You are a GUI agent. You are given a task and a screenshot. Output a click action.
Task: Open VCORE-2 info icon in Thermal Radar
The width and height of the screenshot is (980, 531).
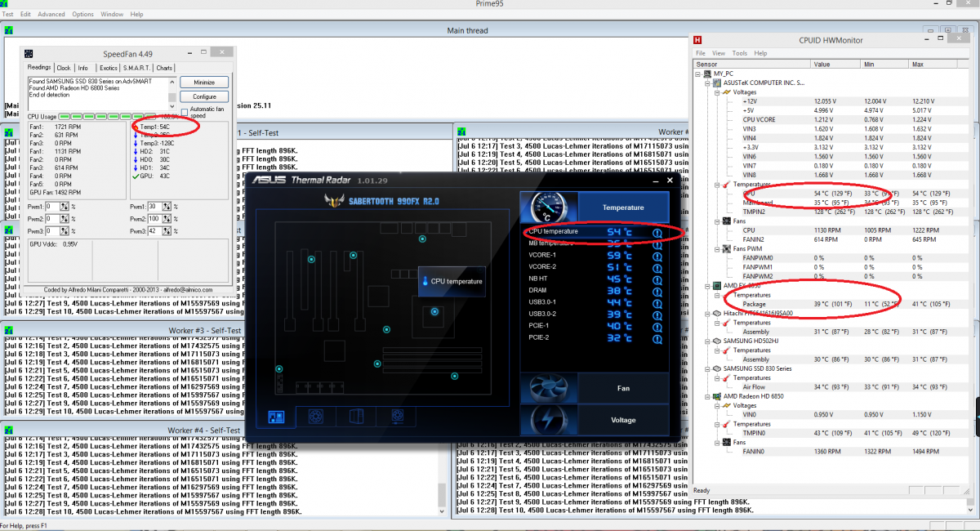point(657,267)
